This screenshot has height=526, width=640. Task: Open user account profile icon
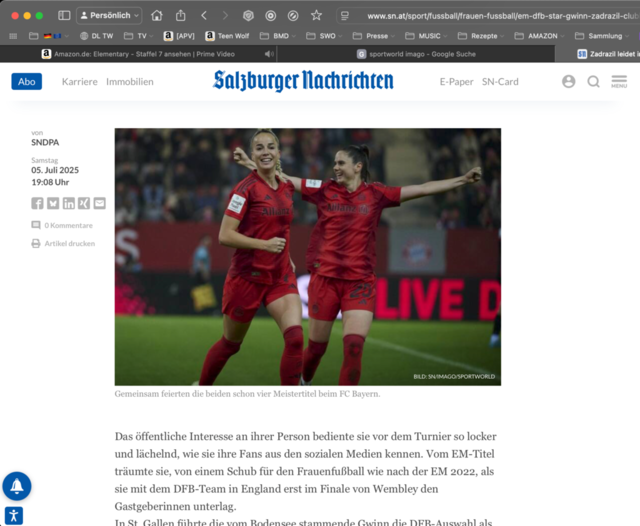pyautogui.click(x=568, y=82)
